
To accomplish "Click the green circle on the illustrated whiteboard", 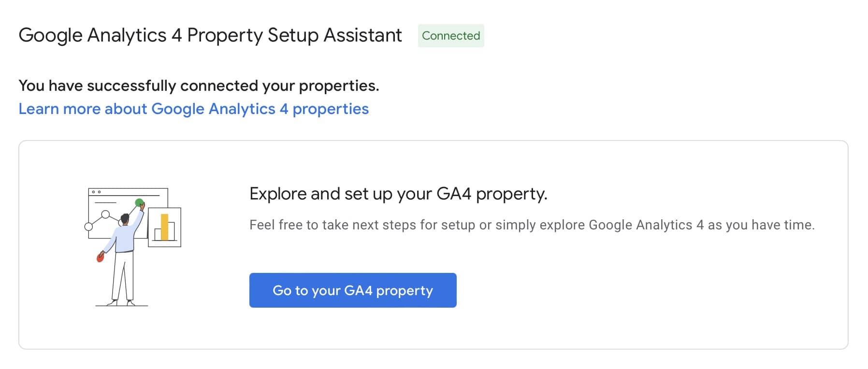I will click(139, 201).
